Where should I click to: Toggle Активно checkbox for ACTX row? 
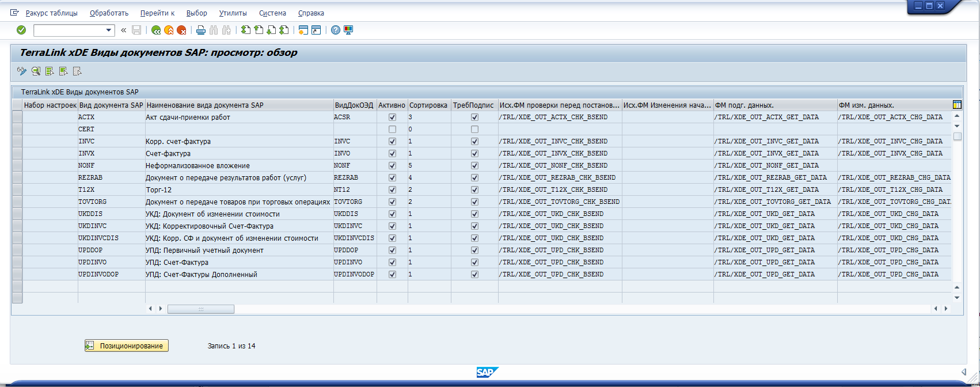point(392,117)
